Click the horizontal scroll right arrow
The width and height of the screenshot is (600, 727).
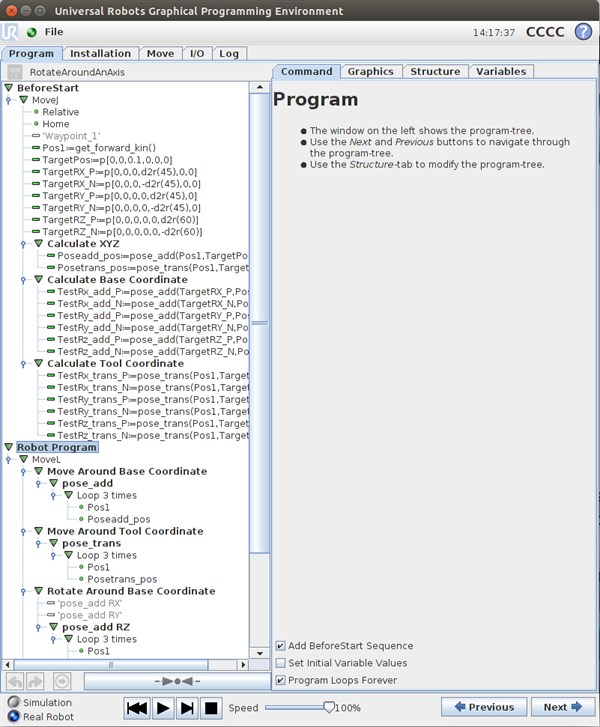point(243,665)
